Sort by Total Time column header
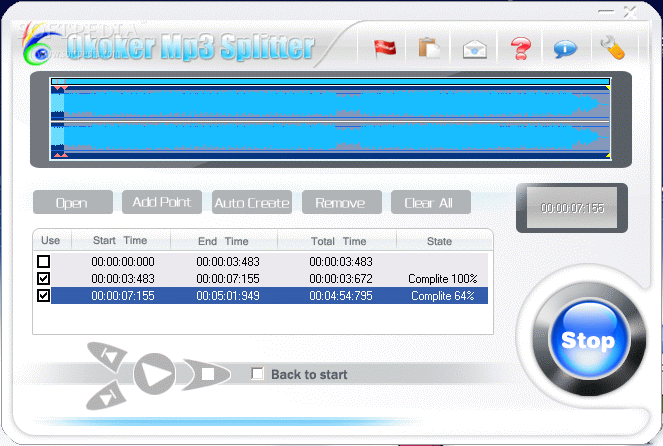The height and width of the screenshot is (446, 663). [x=337, y=241]
